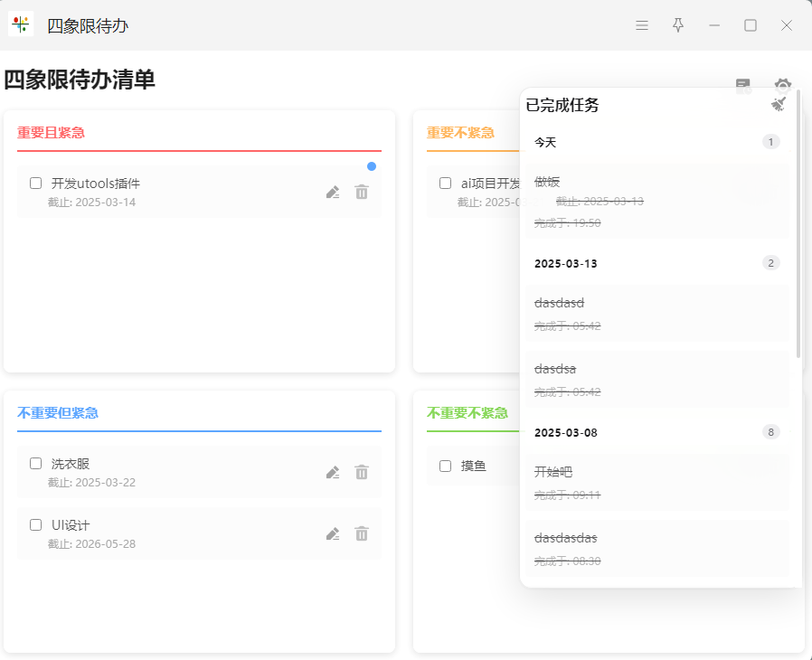Close the 四象限待办 window
The width and height of the screenshot is (812, 660).
787,25
